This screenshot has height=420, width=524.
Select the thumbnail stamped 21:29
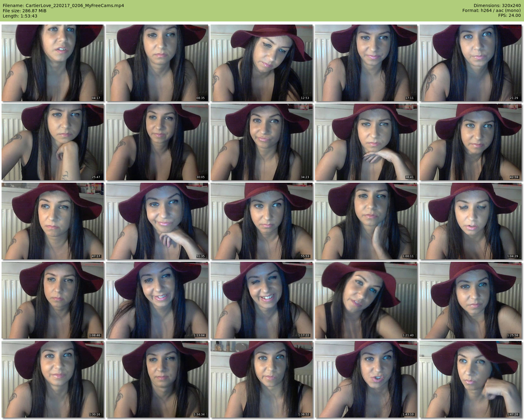point(471,63)
